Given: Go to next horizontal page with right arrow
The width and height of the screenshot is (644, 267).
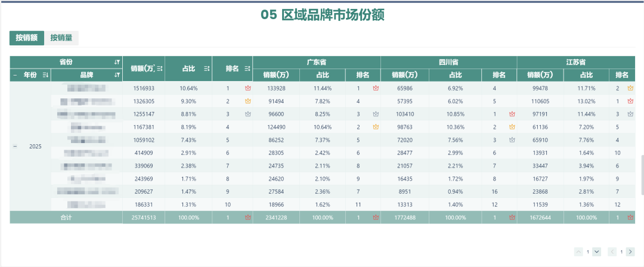Looking at the screenshot, I should coord(630,252).
